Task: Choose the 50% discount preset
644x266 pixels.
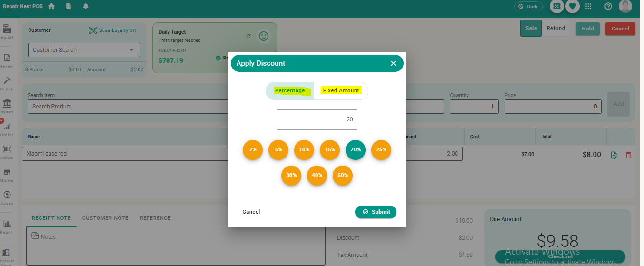Action: pos(343,175)
